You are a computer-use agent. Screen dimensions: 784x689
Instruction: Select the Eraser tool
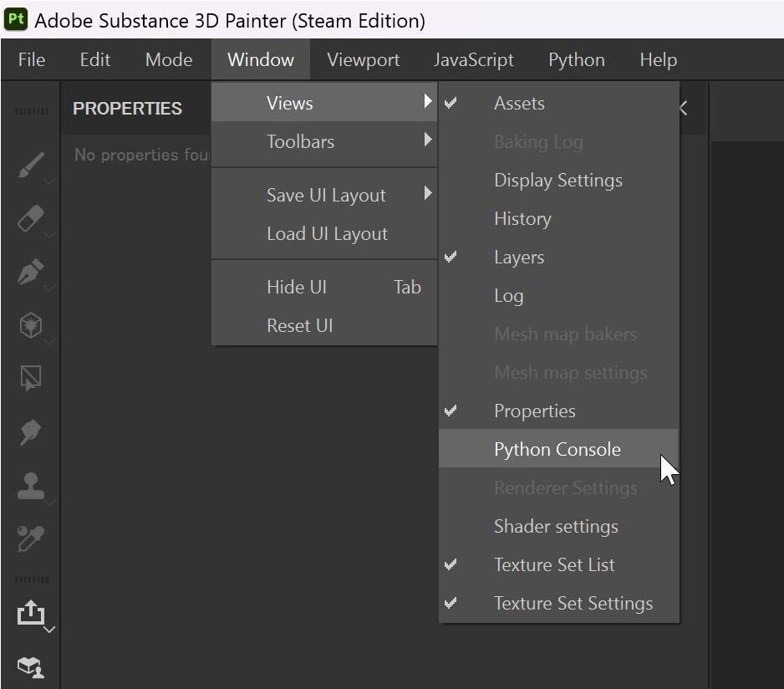31,218
